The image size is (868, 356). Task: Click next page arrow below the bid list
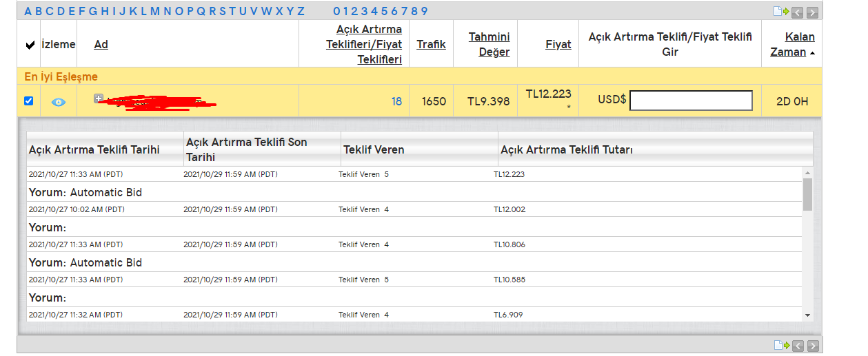coord(812,346)
